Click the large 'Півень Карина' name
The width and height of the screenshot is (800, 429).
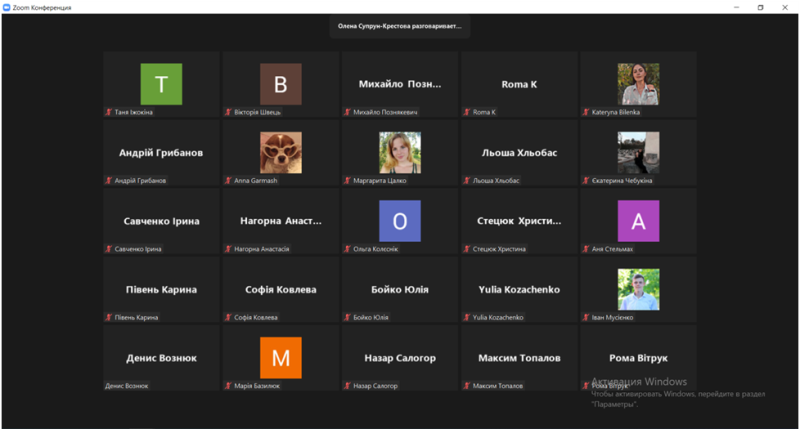pyautogui.click(x=161, y=289)
